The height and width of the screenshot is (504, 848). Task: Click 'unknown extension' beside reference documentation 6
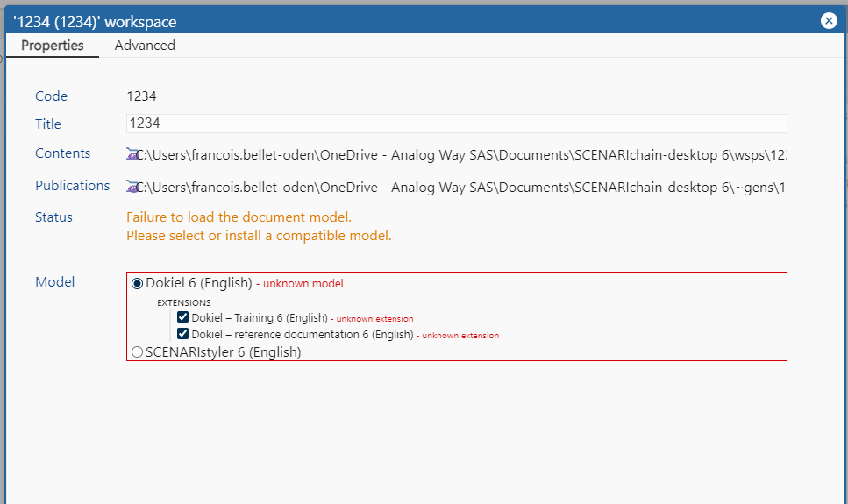(x=460, y=336)
